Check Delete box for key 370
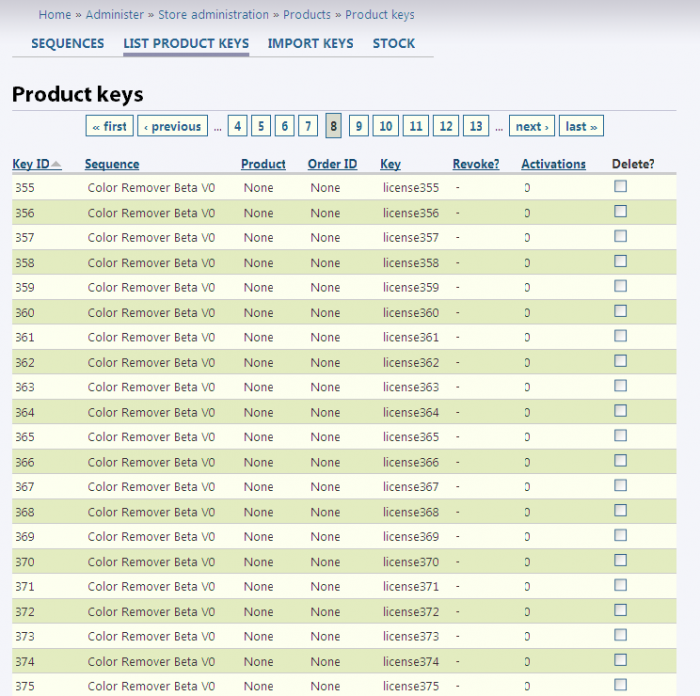Image resolution: width=700 pixels, height=696 pixels. [x=621, y=560]
